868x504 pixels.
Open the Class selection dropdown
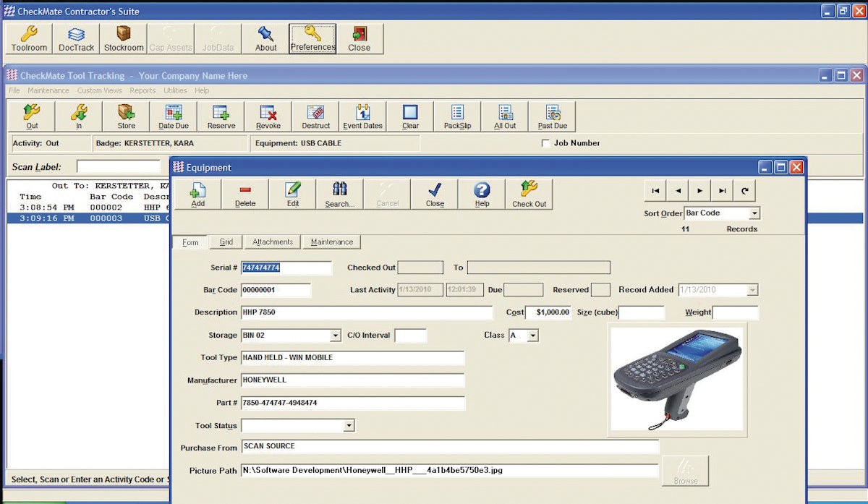point(531,335)
